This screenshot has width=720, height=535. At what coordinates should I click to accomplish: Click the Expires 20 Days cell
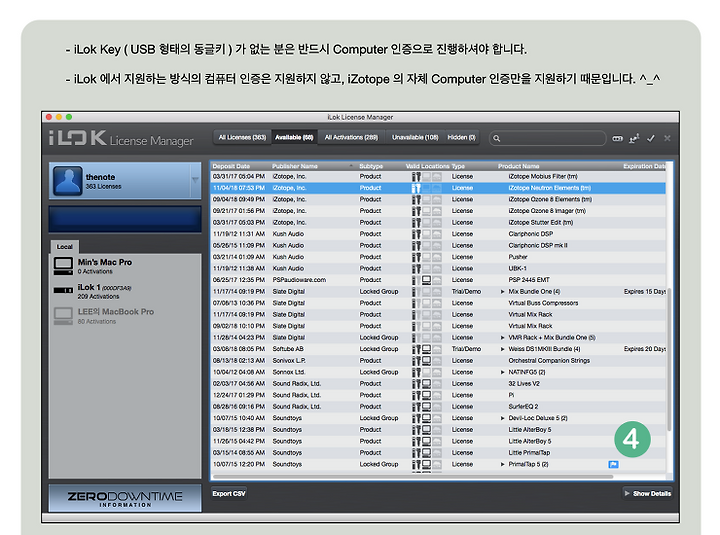pyautogui.click(x=644, y=349)
